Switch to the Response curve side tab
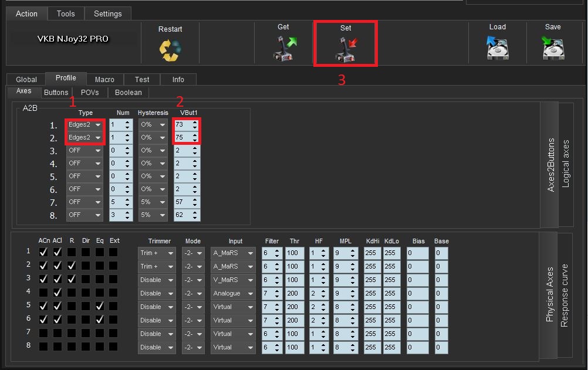Viewport: 588px width, 370px height. pyautogui.click(x=565, y=295)
